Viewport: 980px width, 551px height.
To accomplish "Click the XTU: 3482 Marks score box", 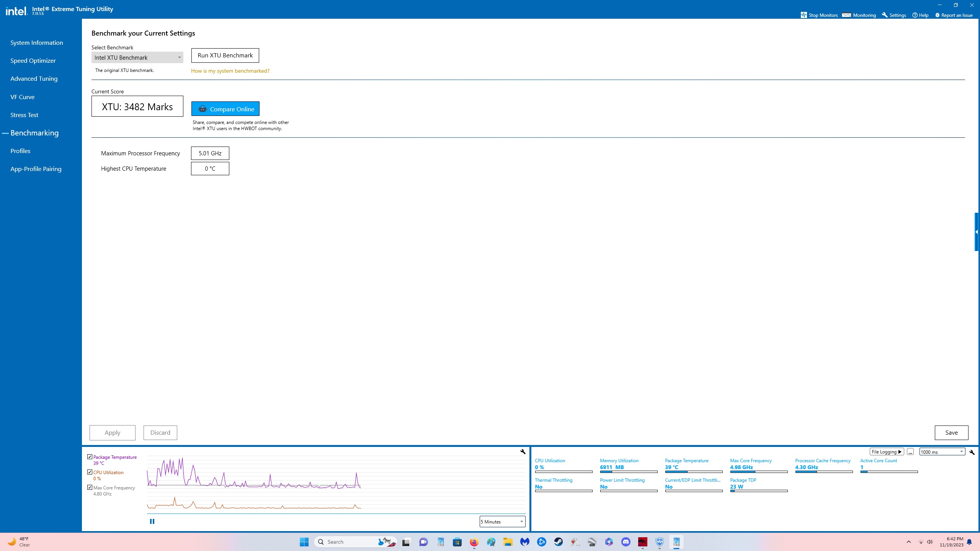I will point(137,106).
